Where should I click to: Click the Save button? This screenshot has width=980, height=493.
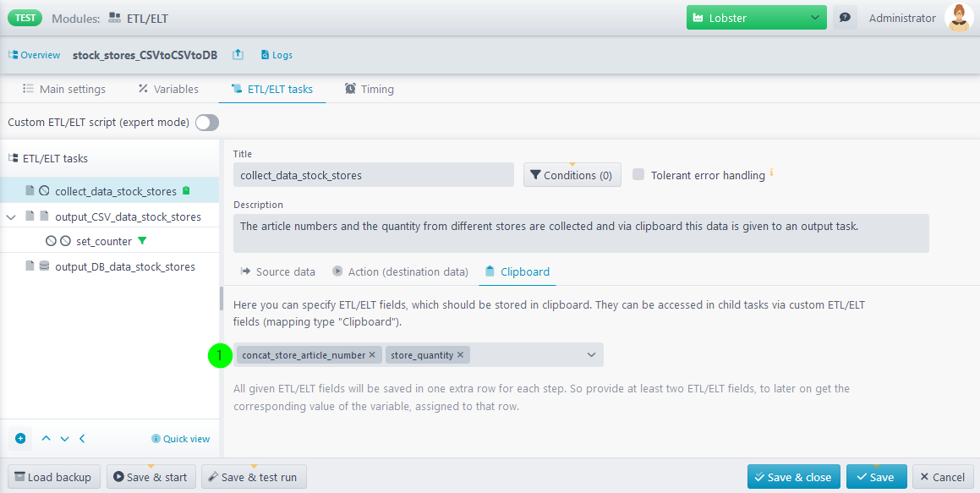(x=875, y=477)
